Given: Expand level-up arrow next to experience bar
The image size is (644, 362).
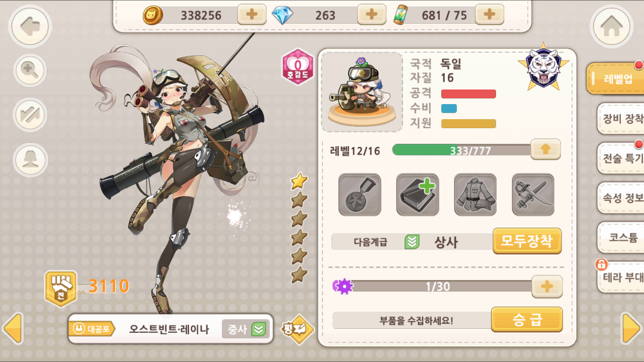Looking at the screenshot, I should click(545, 149).
